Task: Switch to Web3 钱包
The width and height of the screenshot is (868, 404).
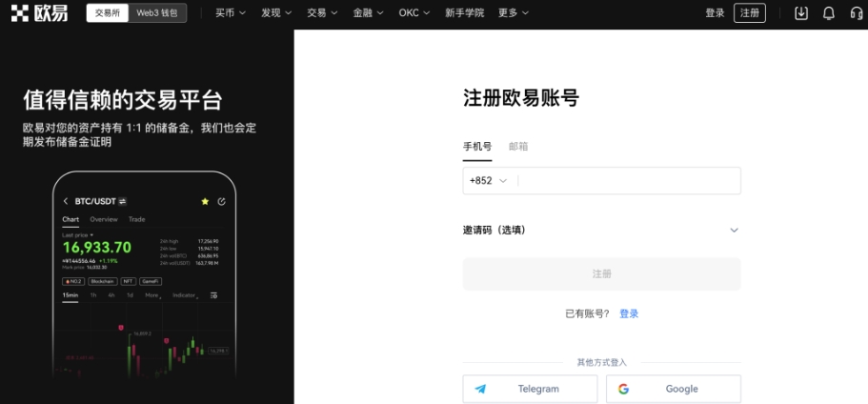Action: 157,13
